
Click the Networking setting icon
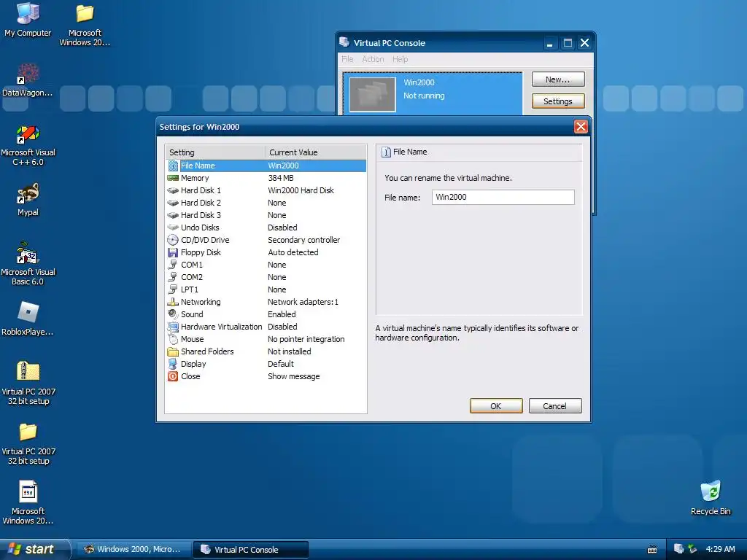[x=173, y=302]
